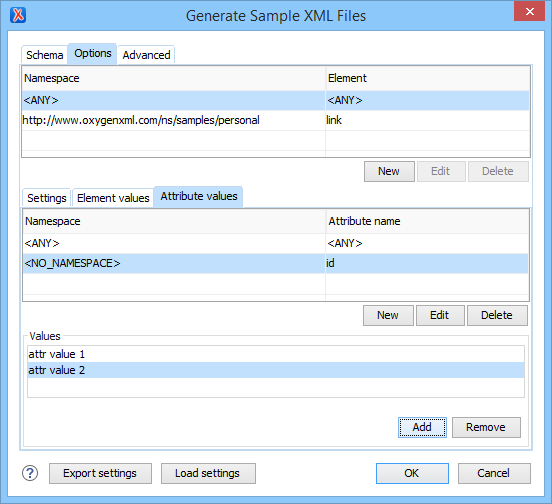Screen dimensions: 552x504
Task: Click the disabled Delete button under element table
Action: pyautogui.click(x=498, y=171)
